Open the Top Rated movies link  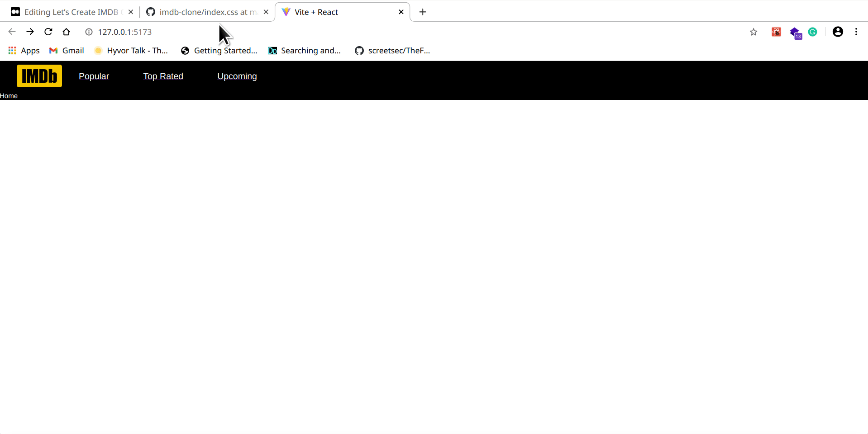click(163, 76)
